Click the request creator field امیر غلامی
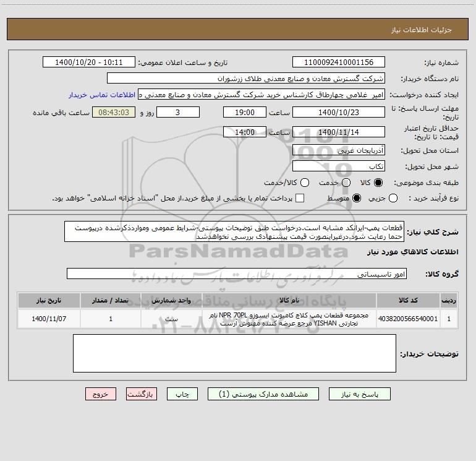 261,95
